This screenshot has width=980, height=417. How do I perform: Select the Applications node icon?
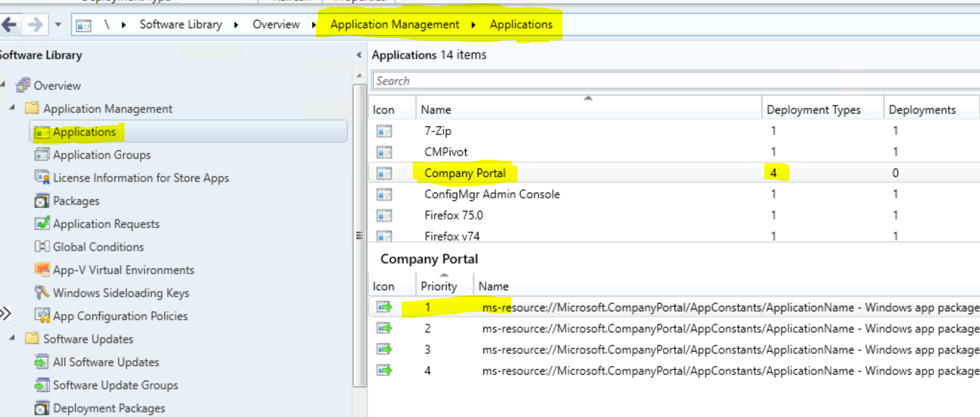pyautogui.click(x=42, y=132)
